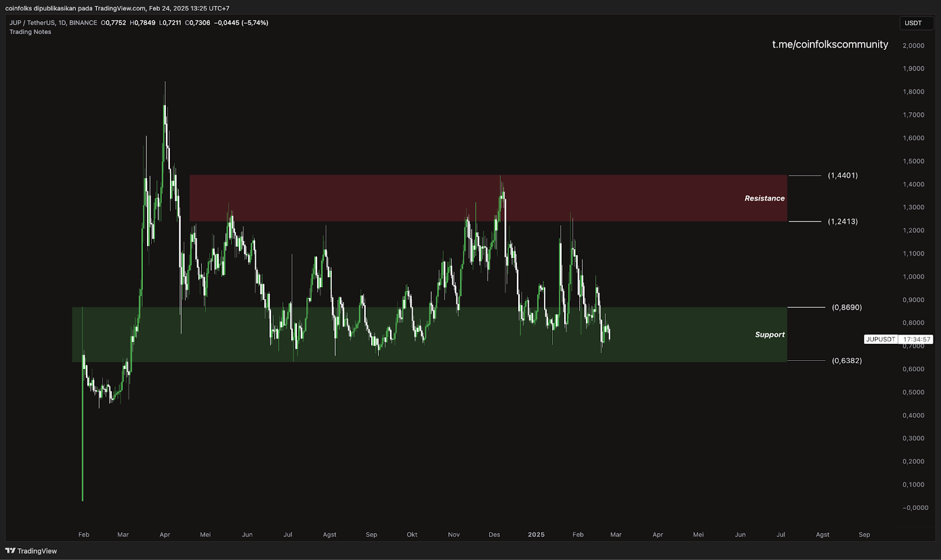Image resolution: width=941 pixels, height=560 pixels.
Task: Click the high price value H0,7849
Action: pyautogui.click(x=143, y=23)
